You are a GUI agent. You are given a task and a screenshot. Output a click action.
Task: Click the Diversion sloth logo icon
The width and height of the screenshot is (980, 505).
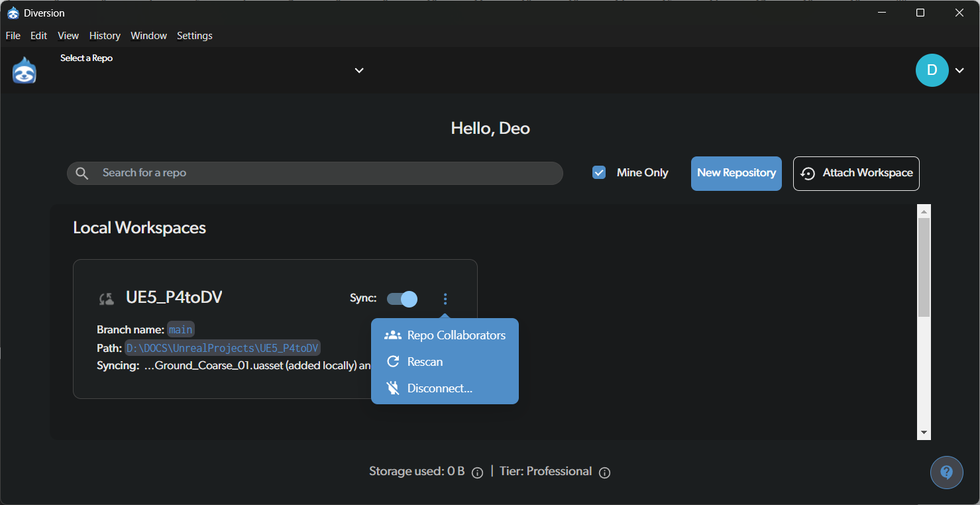pyautogui.click(x=24, y=70)
